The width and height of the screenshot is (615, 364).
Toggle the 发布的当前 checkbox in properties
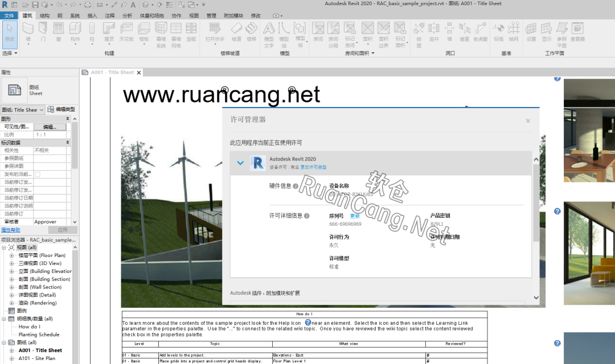(38, 174)
